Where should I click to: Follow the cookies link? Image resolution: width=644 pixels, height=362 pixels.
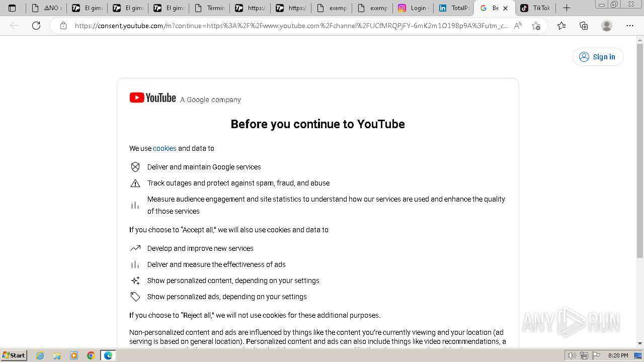point(165,148)
